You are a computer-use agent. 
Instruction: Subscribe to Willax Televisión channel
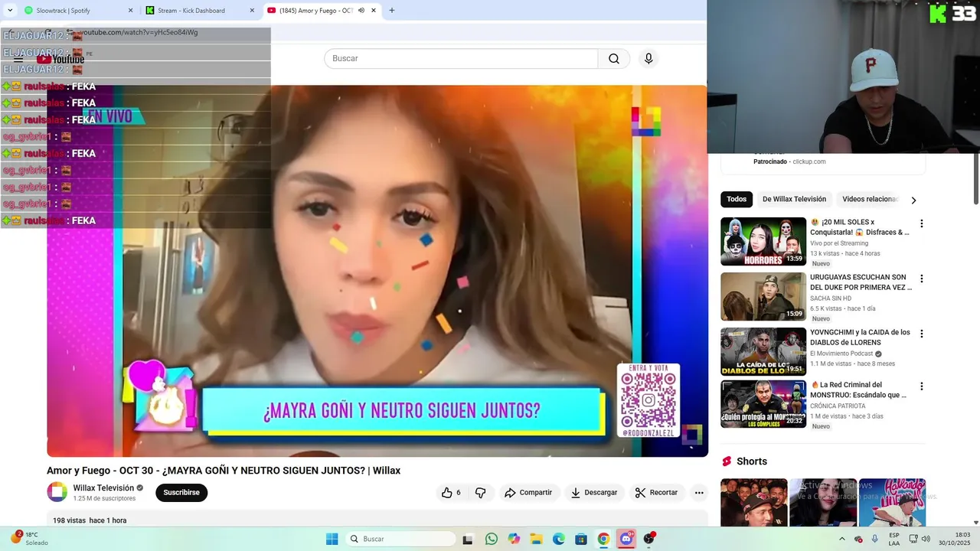tap(181, 493)
